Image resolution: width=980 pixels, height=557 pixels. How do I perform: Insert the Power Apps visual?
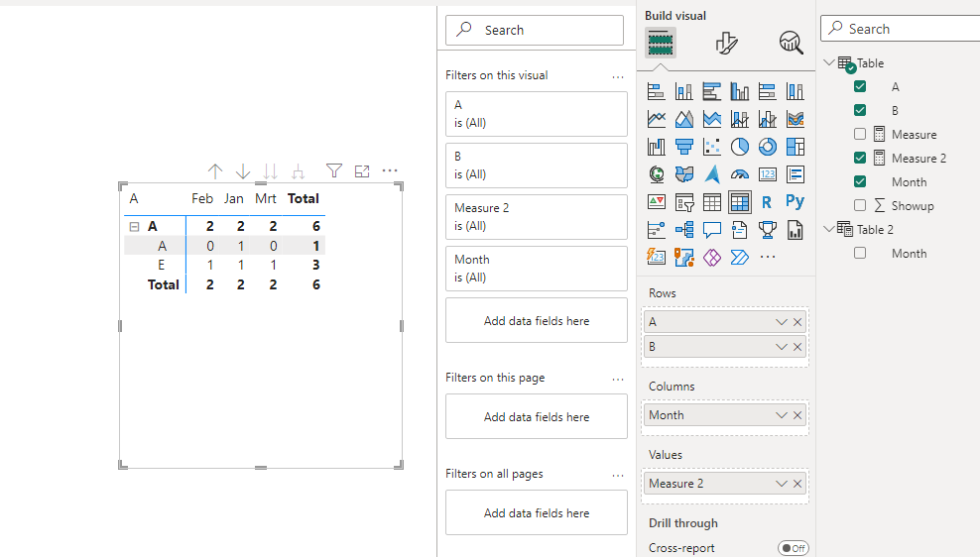coord(712,257)
